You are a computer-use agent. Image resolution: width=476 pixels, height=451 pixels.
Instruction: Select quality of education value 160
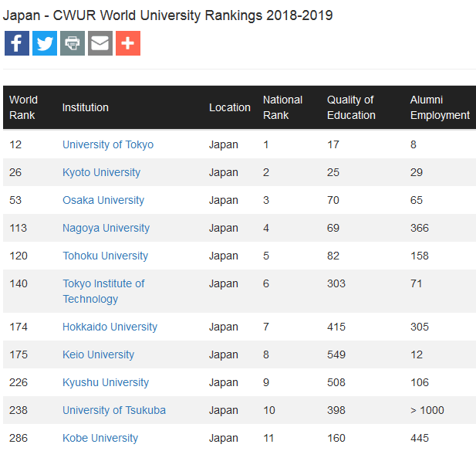(x=336, y=438)
